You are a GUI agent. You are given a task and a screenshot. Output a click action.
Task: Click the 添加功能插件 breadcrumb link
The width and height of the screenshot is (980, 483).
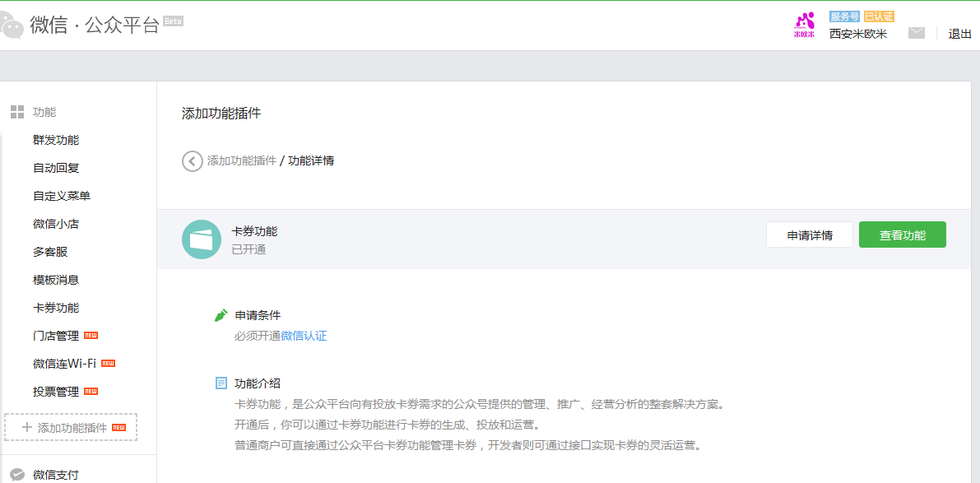tap(242, 160)
